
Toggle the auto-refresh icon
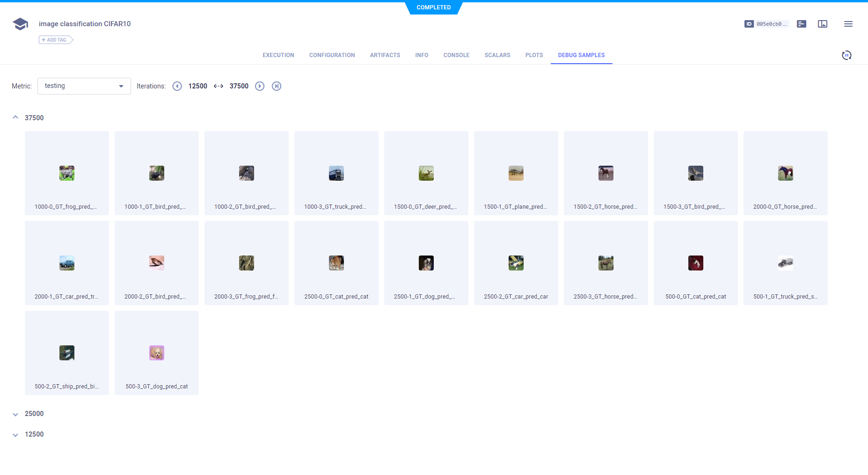(x=846, y=55)
